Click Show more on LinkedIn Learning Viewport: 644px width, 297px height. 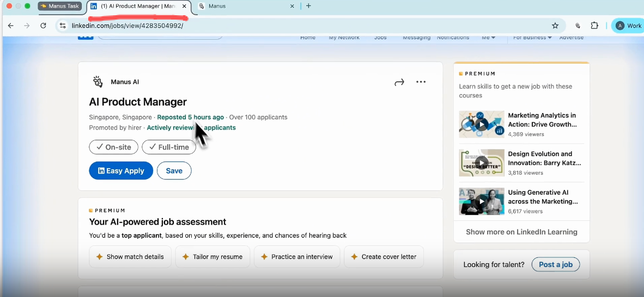tap(521, 232)
